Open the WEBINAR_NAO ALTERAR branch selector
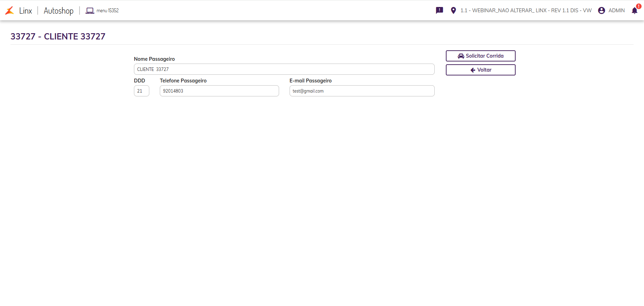Image resolution: width=644 pixels, height=306 pixels. [526, 10]
